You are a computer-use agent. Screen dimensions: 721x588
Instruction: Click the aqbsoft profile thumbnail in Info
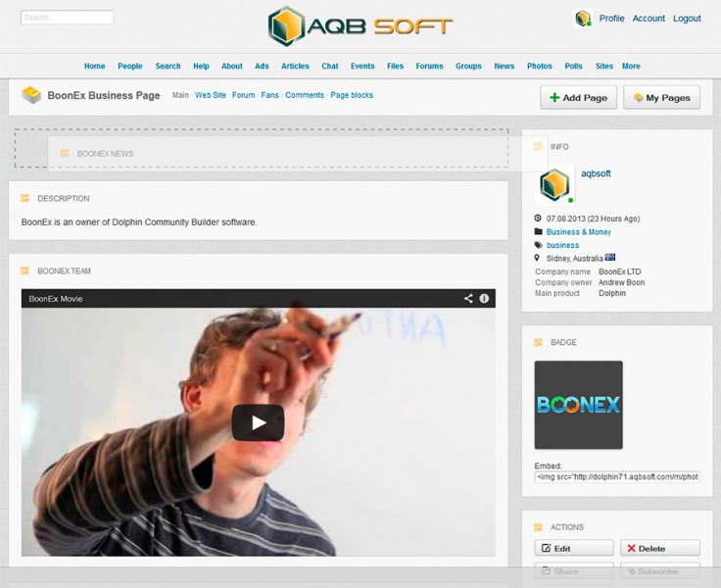(x=554, y=185)
